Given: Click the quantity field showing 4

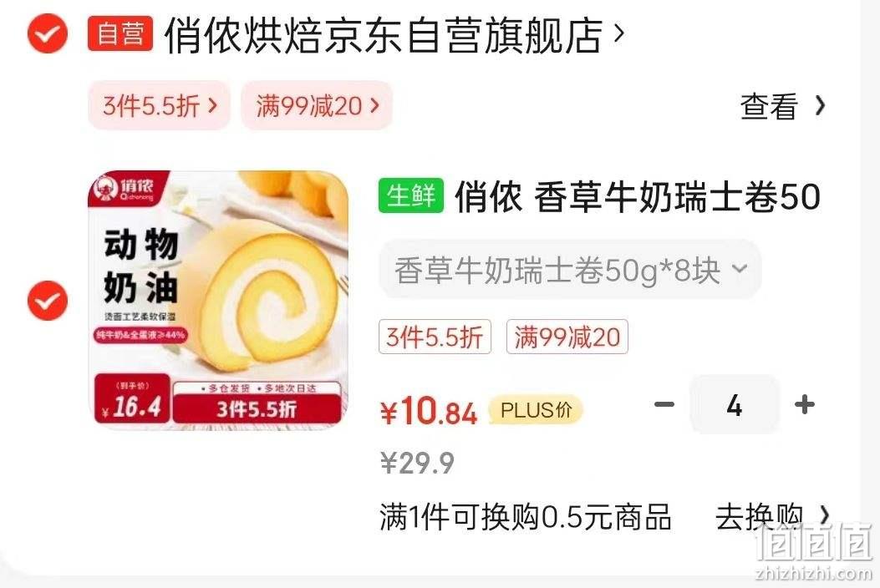Looking at the screenshot, I should tap(735, 404).
